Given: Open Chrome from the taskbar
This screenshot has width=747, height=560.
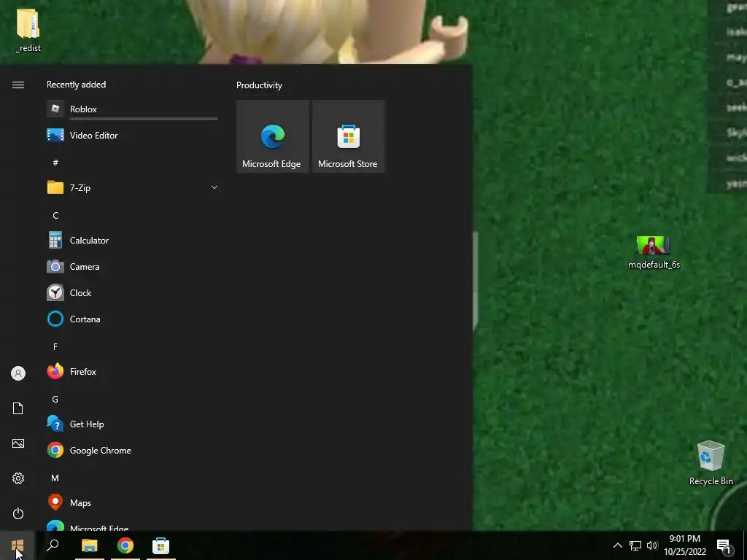Looking at the screenshot, I should tap(125, 545).
